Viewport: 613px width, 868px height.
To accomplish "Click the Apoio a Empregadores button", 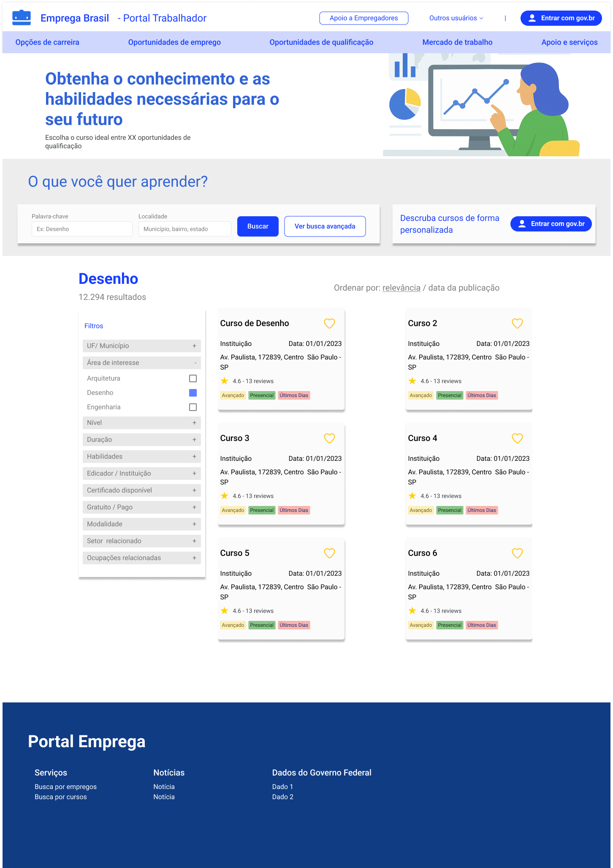I will [x=364, y=18].
